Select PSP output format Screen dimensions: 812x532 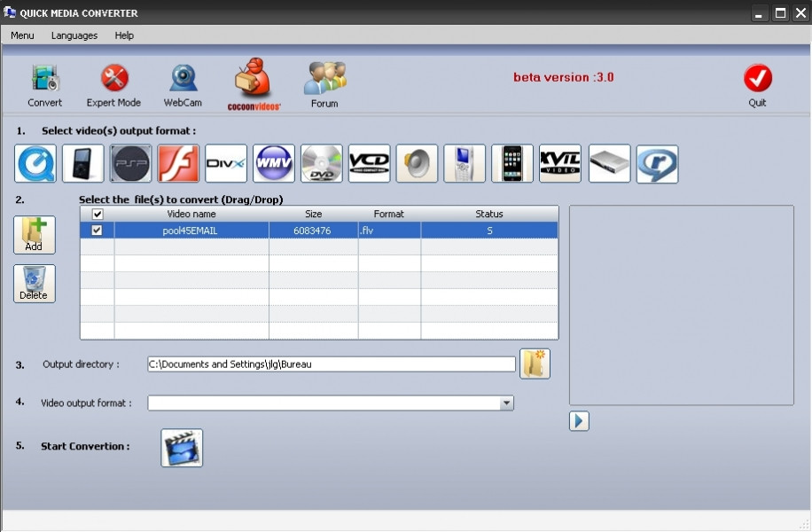tap(130, 164)
